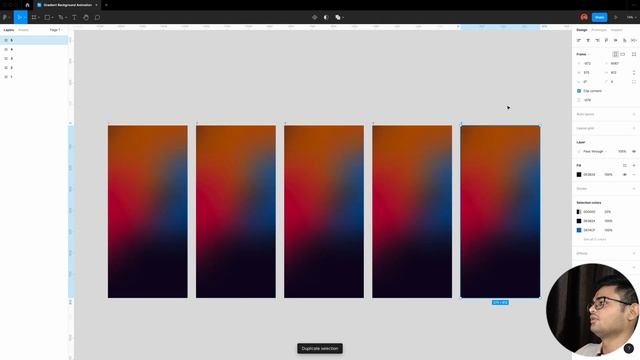
Task: Go to the Figma home icon
Action: 27,5
